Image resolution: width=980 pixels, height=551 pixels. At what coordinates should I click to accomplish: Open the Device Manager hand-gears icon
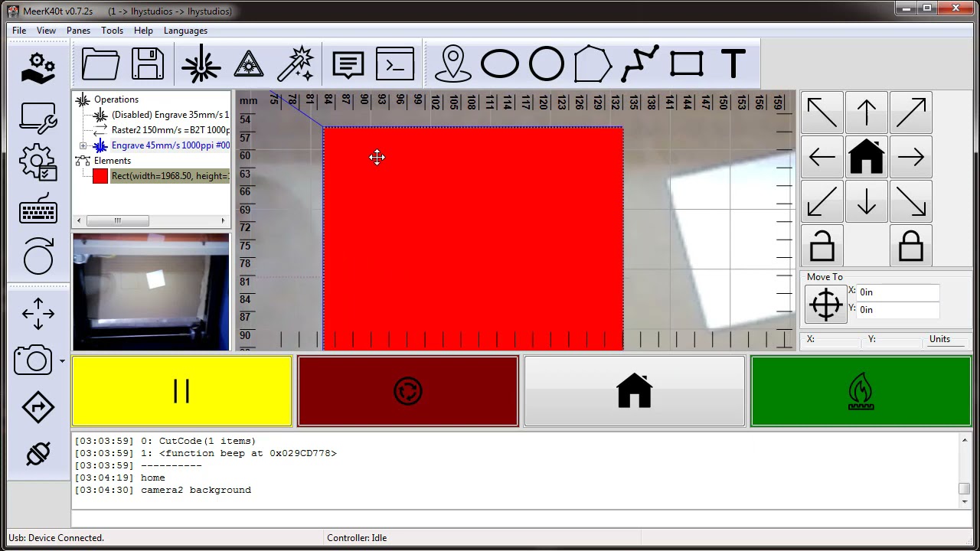coord(38,68)
